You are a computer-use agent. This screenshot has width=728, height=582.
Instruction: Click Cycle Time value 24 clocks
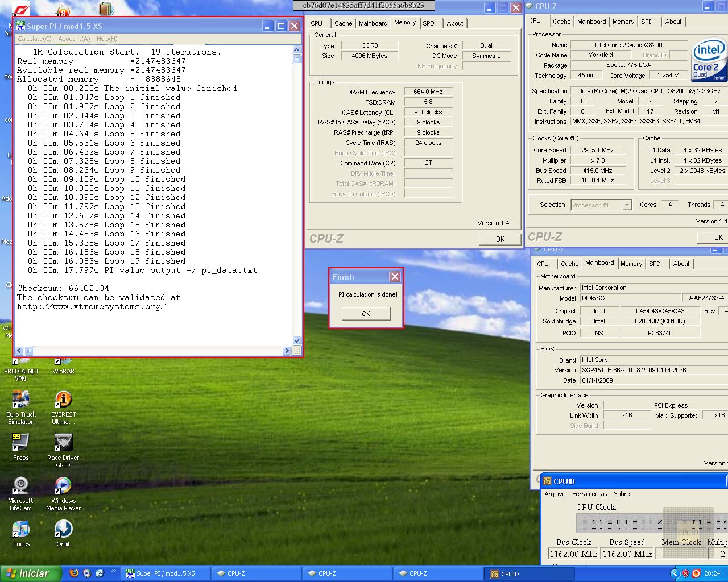click(x=428, y=143)
